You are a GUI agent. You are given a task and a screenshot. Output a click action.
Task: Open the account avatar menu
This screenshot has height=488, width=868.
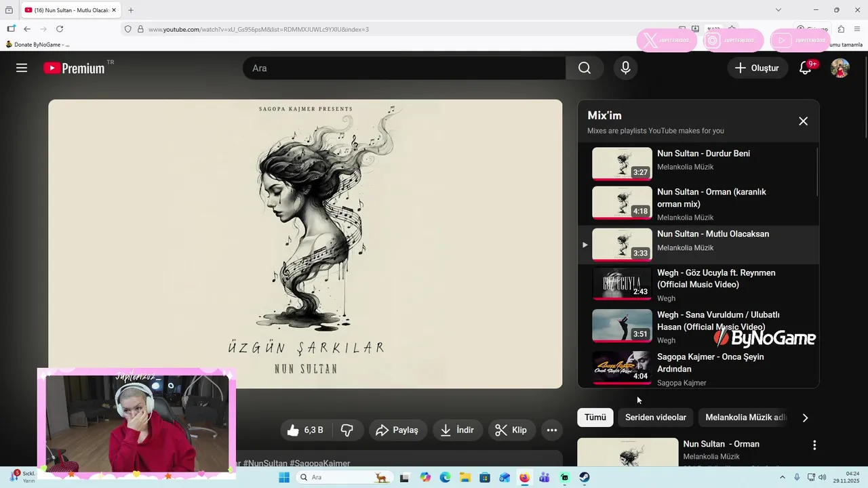point(840,68)
